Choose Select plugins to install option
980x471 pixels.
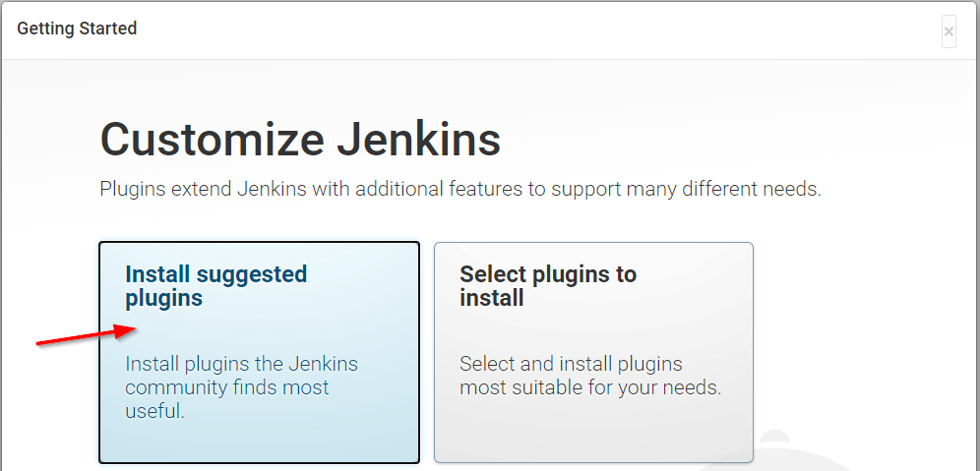pyautogui.click(x=593, y=352)
